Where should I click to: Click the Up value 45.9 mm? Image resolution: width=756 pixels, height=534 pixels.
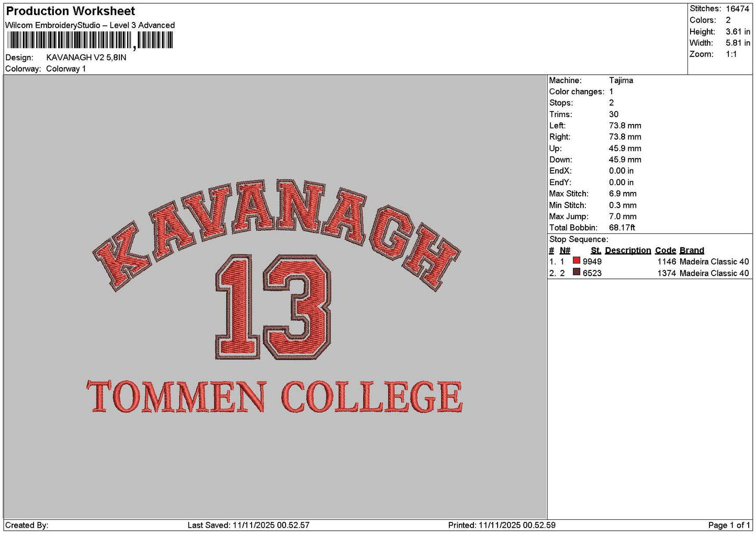click(625, 149)
